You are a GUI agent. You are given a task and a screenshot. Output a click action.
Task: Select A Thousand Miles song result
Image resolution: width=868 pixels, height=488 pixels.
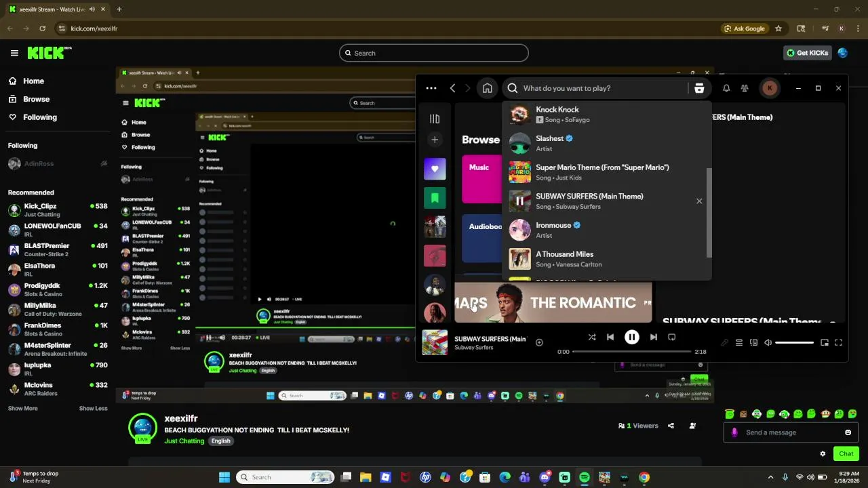click(x=607, y=259)
